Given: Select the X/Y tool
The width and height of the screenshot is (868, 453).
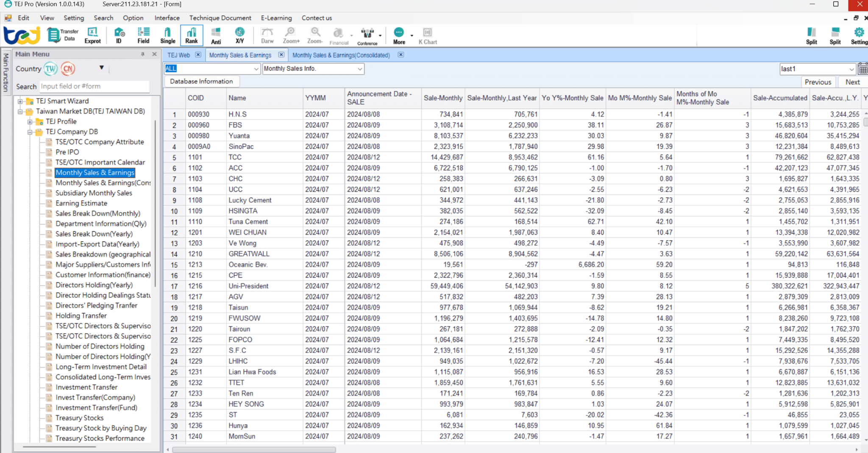Looking at the screenshot, I should coord(239,35).
